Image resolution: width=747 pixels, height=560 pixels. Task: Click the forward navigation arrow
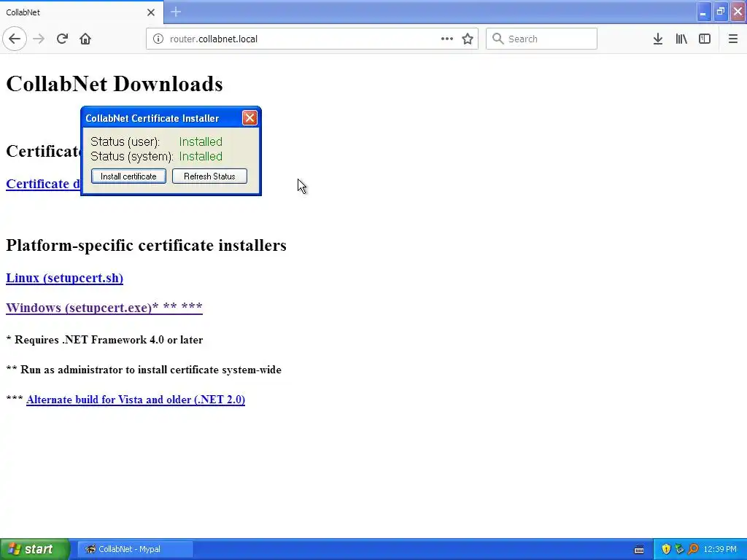39,39
